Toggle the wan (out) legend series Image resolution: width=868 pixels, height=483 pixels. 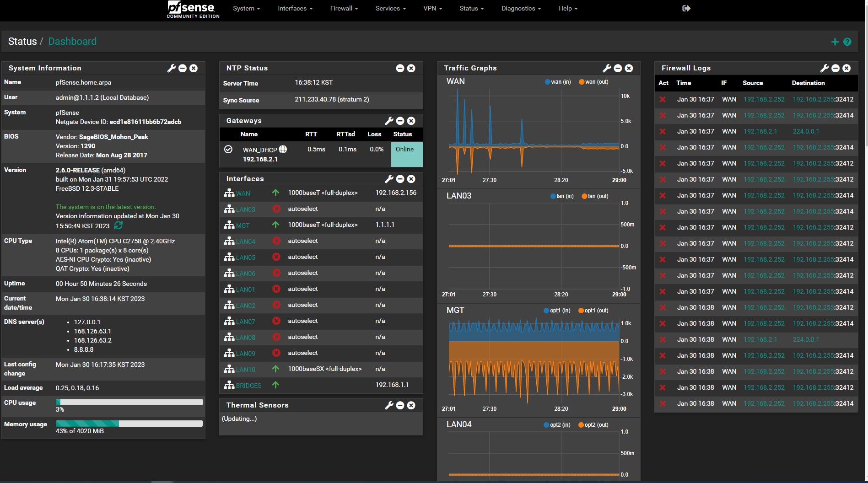pyautogui.click(x=593, y=82)
